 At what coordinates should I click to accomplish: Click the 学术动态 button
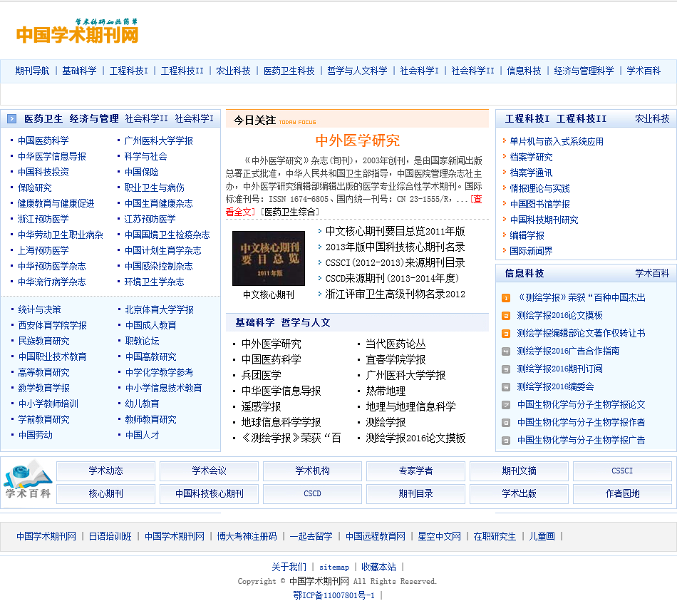[105, 471]
